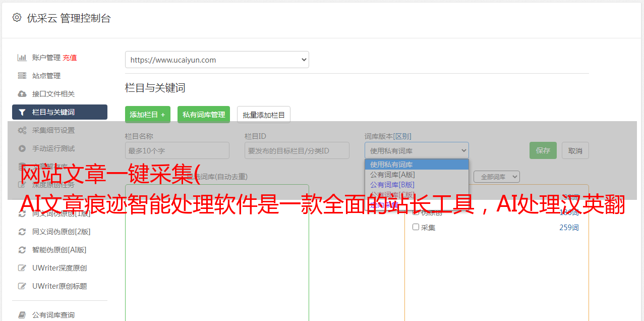This screenshot has width=644, height=321.
Task: Open 站点管理 via its server icon
Action: (22, 76)
